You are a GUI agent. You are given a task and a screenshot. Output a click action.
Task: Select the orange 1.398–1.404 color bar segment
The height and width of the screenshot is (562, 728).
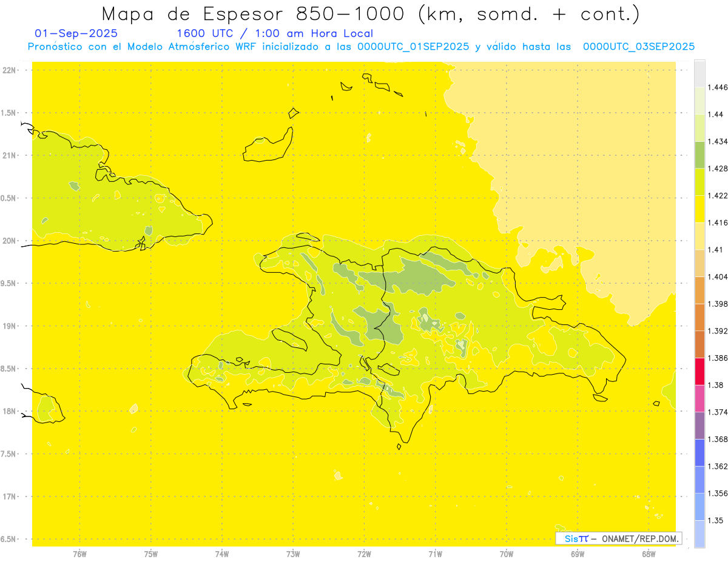[x=699, y=290]
